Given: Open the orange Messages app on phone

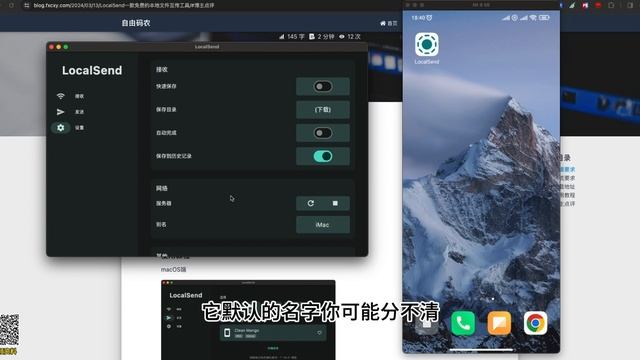Looking at the screenshot, I should point(499,323).
